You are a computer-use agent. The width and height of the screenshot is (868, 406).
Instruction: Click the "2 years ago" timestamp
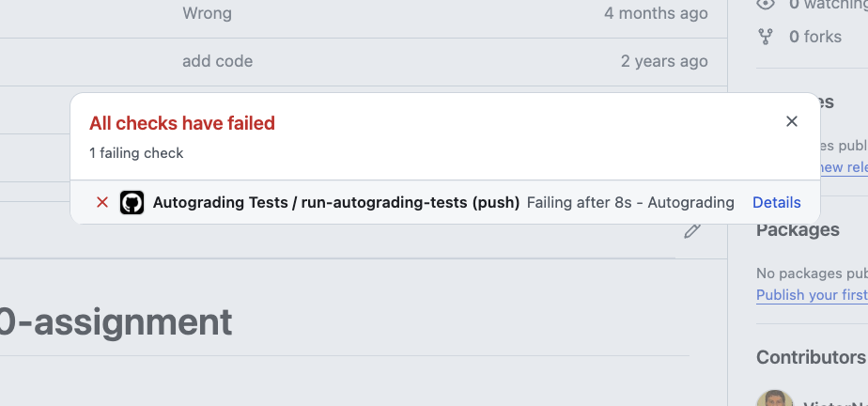click(x=664, y=61)
